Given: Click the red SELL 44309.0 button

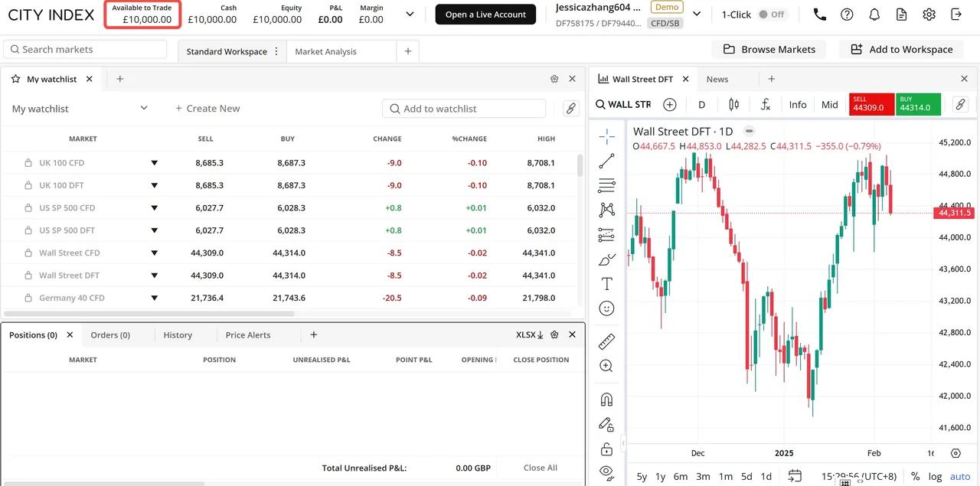Looking at the screenshot, I should click(x=871, y=104).
